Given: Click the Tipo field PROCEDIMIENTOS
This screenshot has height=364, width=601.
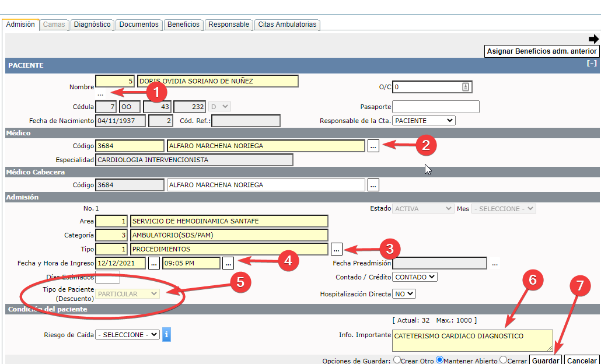Looking at the screenshot, I should (229, 249).
